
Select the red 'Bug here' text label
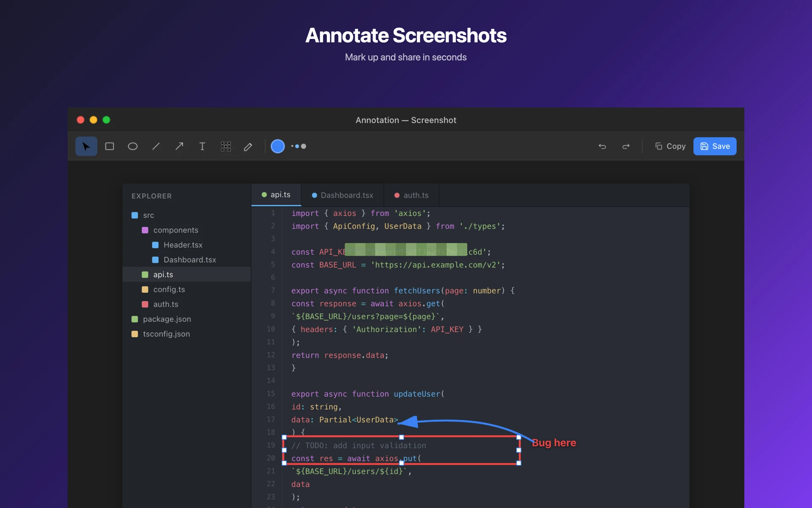[x=554, y=443]
